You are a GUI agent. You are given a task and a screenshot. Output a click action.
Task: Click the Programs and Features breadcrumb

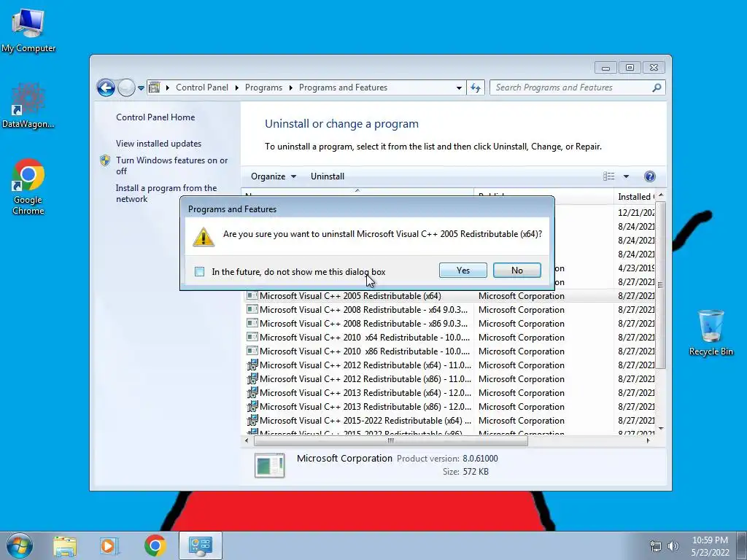coord(343,87)
